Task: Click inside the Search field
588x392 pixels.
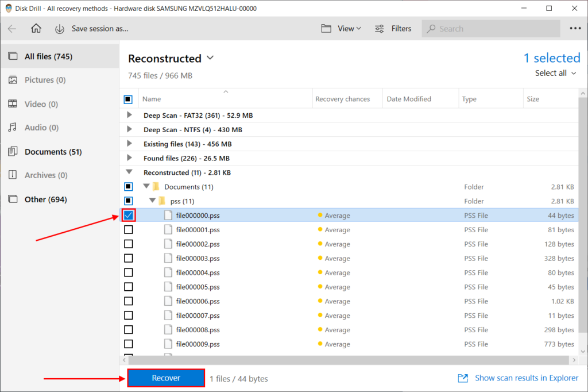Action: pos(491,28)
